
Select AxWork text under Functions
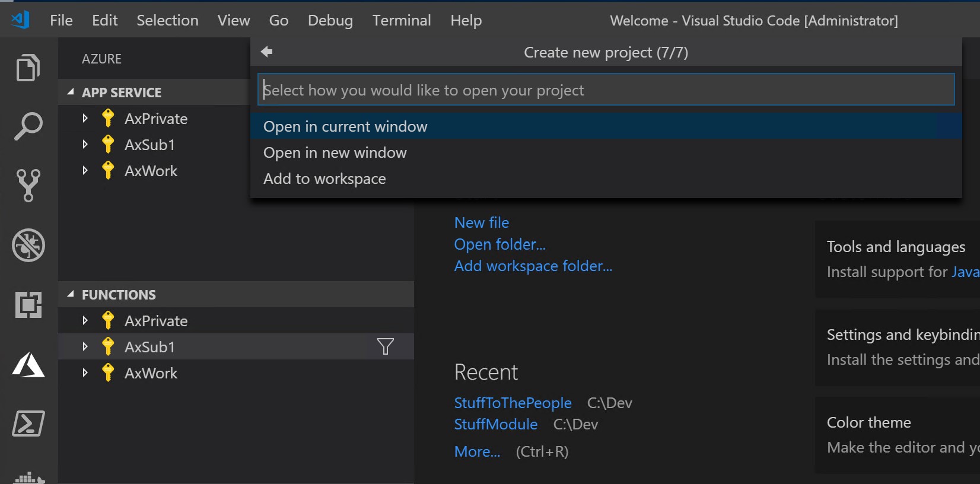click(151, 373)
